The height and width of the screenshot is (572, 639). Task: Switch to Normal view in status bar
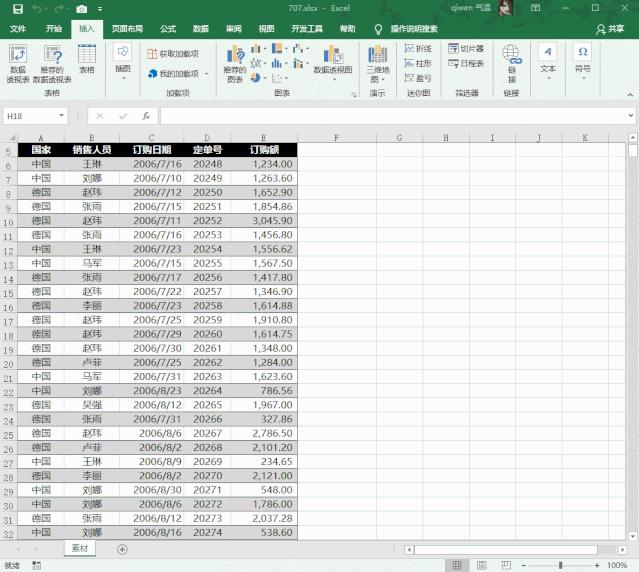tap(457, 565)
